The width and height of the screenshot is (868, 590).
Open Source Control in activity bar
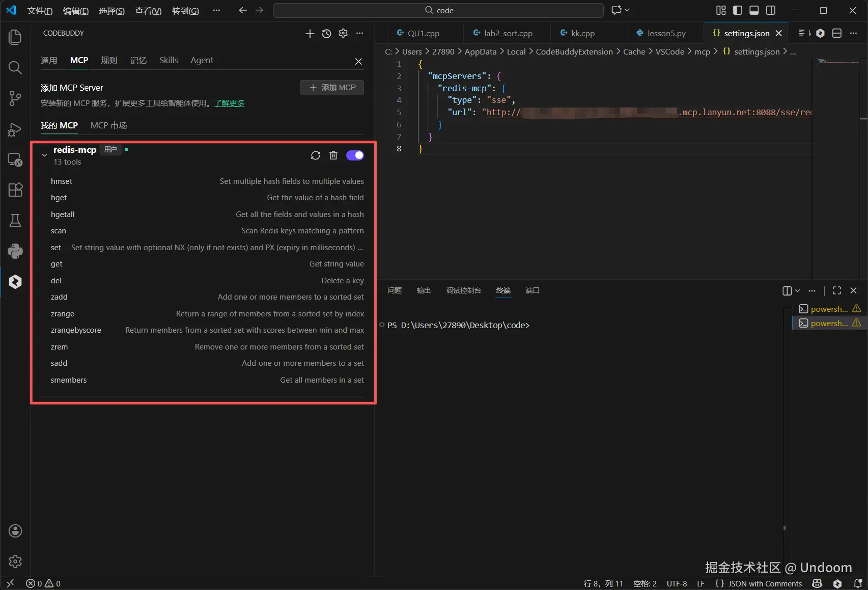click(x=15, y=98)
